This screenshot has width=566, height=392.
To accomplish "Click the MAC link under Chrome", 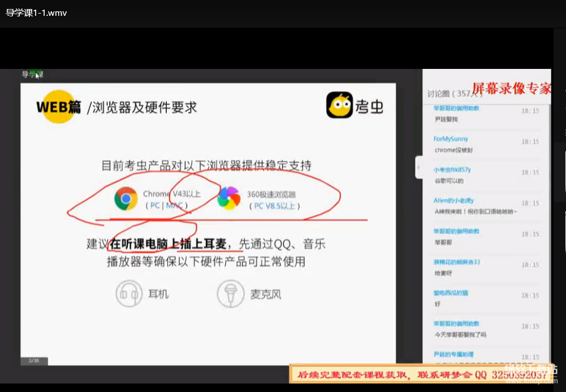I will (x=174, y=206).
